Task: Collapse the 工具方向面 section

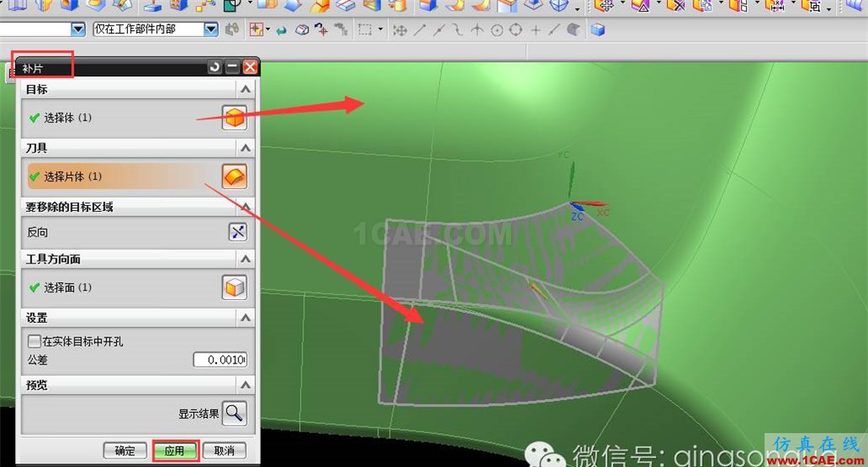Action: click(245, 259)
